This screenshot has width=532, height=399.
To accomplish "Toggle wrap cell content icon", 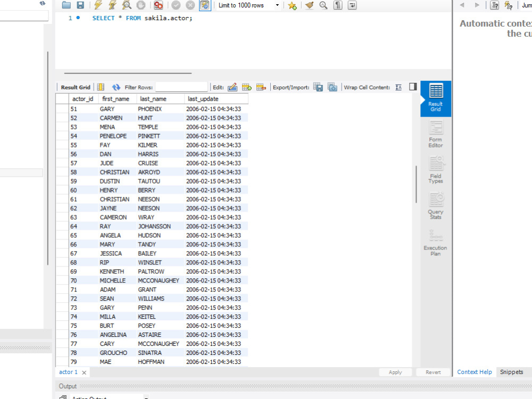I will pyautogui.click(x=398, y=88).
